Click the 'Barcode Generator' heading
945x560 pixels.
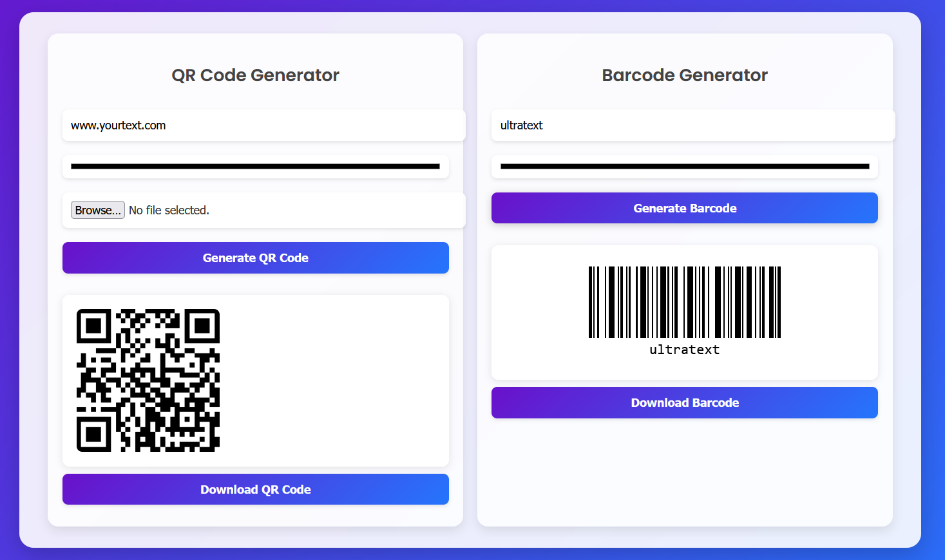point(685,75)
